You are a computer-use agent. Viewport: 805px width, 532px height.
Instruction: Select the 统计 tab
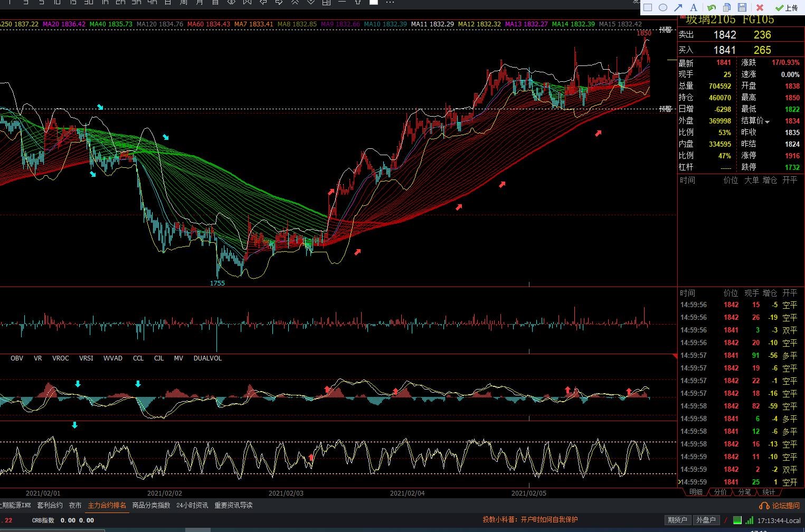click(769, 492)
